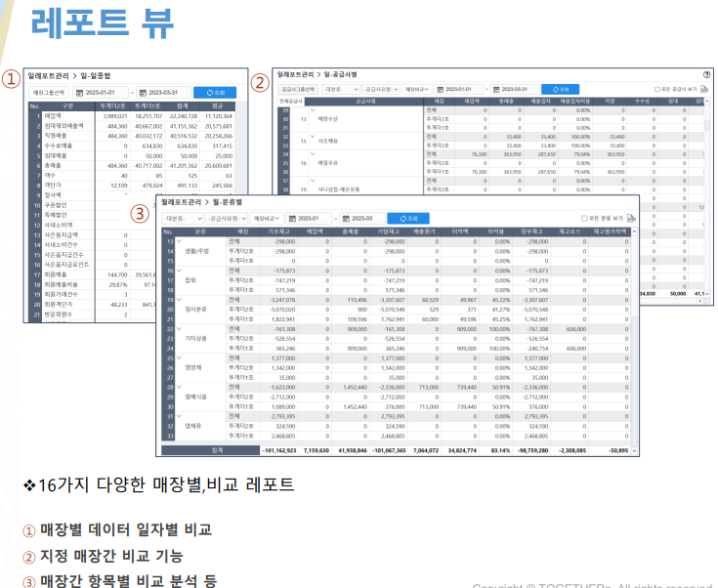Select 수수료매출 row in 일-일종합 table
Screen dimensions: 718x588
pyautogui.click(x=132, y=147)
